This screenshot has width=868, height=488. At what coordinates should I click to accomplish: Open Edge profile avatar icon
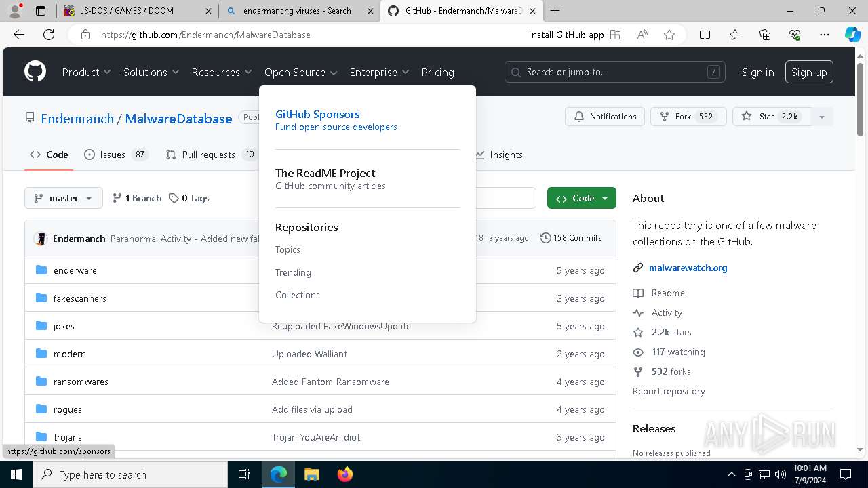[15, 11]
